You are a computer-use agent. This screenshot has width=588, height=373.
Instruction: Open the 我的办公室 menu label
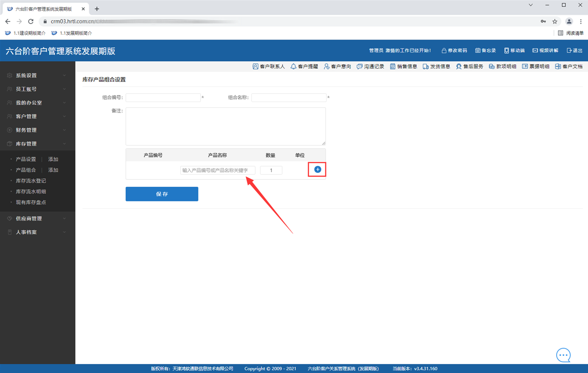coord(29,103)
